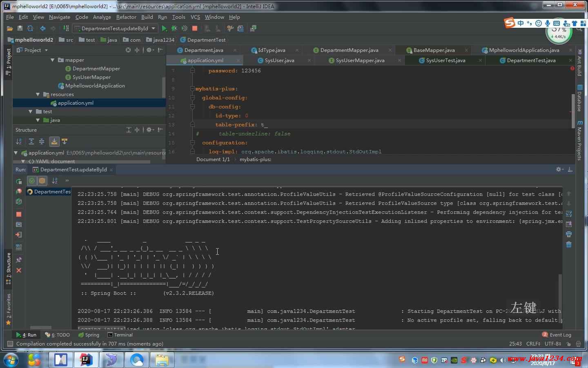
Task: Switch to SysUserTest.java tab
Action: [x=445, y=60]
